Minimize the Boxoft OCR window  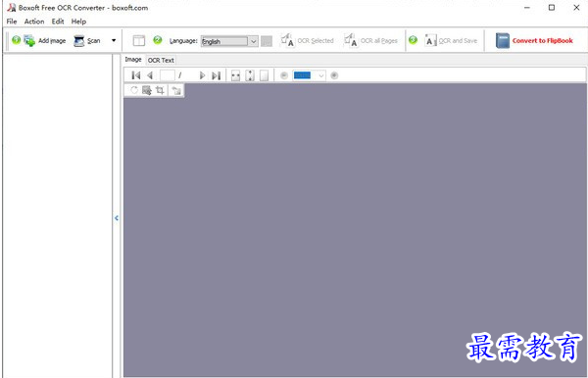527,8
